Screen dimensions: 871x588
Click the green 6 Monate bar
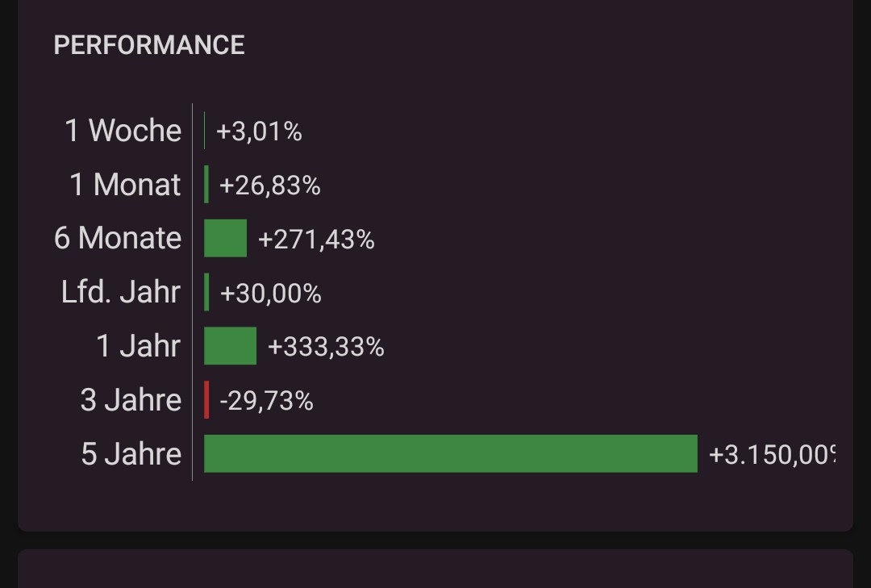[225, 239]
